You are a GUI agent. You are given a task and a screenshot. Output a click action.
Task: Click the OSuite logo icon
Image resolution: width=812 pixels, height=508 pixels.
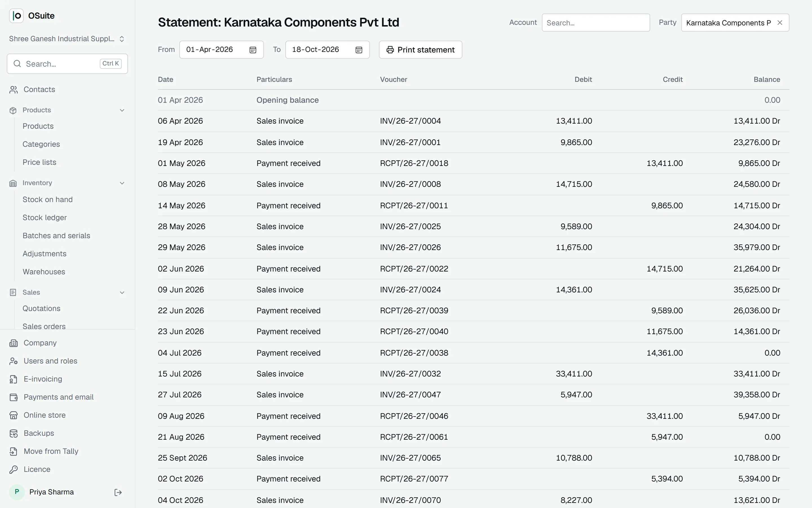click(x=16, y=16)
